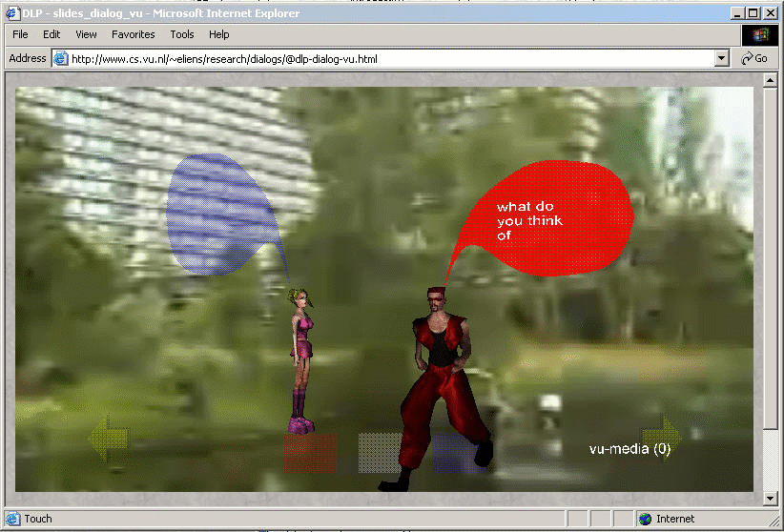Click the vu-media (0) label
Screen dimensions: 784x532
629,449
